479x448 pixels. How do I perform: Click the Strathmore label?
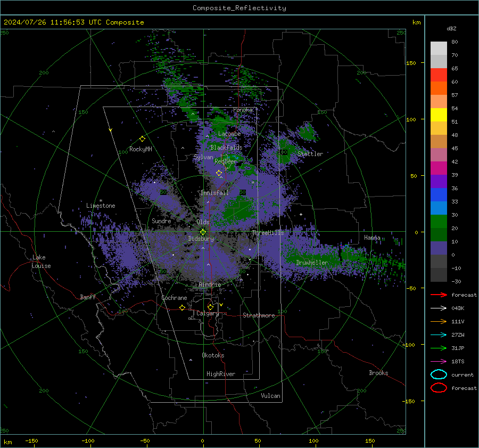(259, 315)
